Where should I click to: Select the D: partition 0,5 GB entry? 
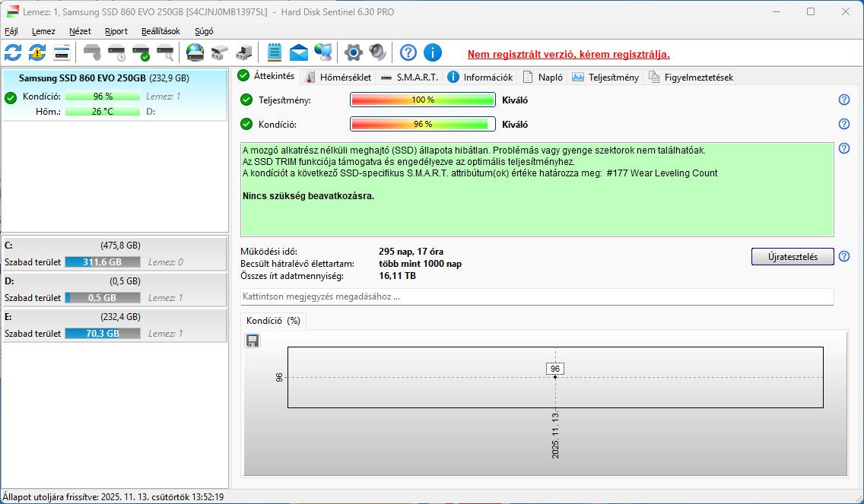[115, 290]
